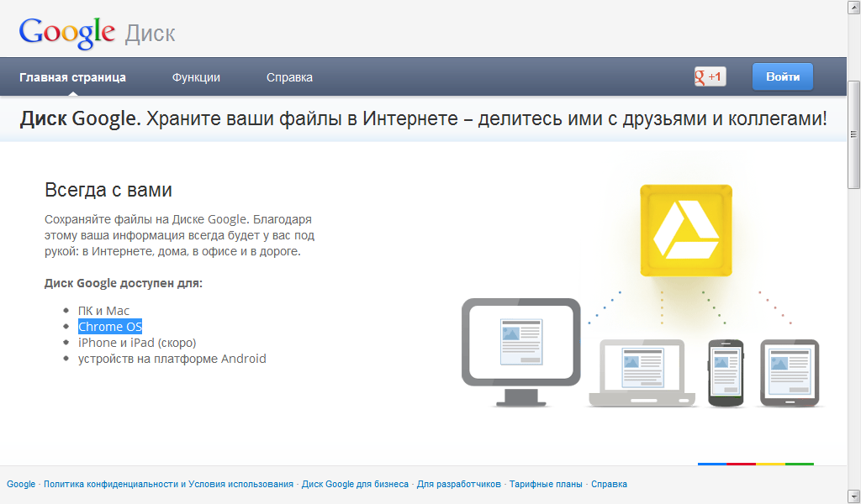Click the iPhone и iPad (скоро) item

[x=137, y=343]
